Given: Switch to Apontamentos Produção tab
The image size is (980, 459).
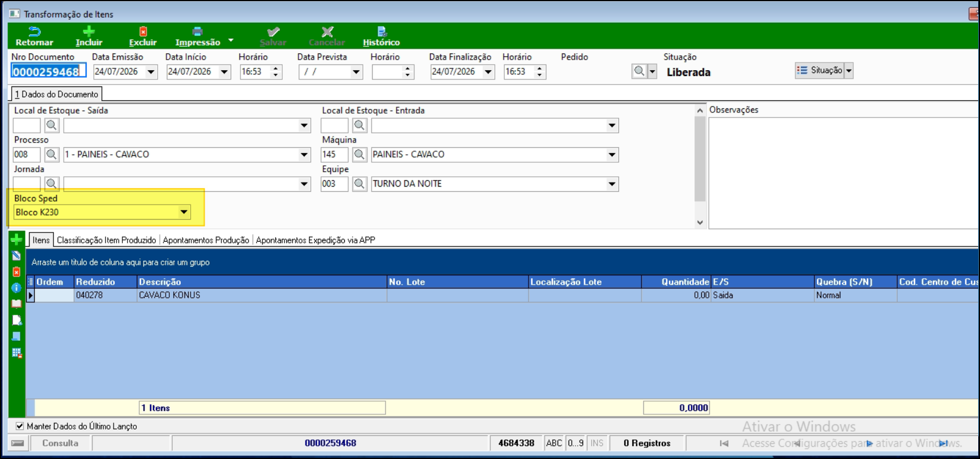Looking at the screenshot, I should click(206, 240).
